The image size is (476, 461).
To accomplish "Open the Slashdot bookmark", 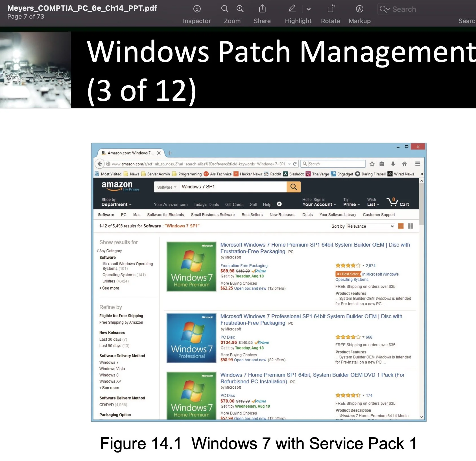I will point(294,174).
